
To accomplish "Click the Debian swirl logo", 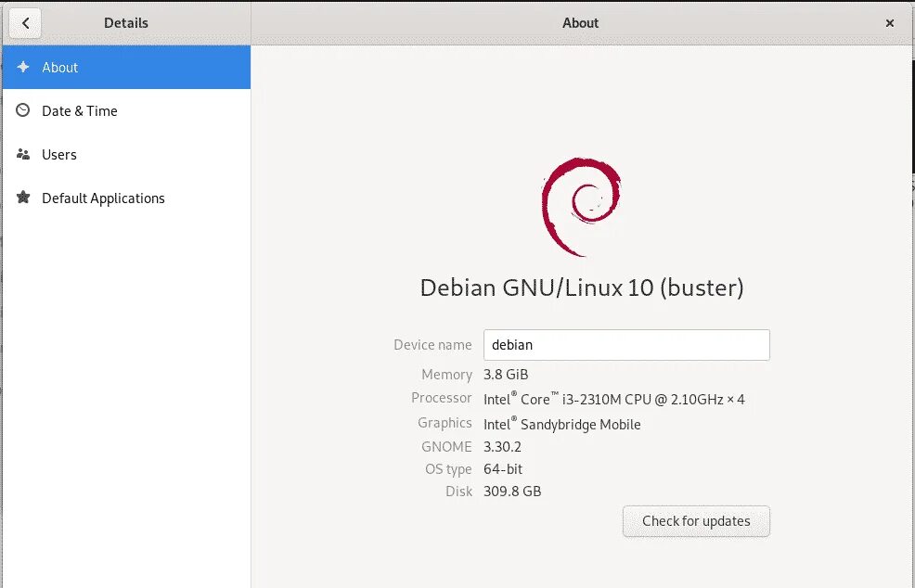I will tap(581, 207).
